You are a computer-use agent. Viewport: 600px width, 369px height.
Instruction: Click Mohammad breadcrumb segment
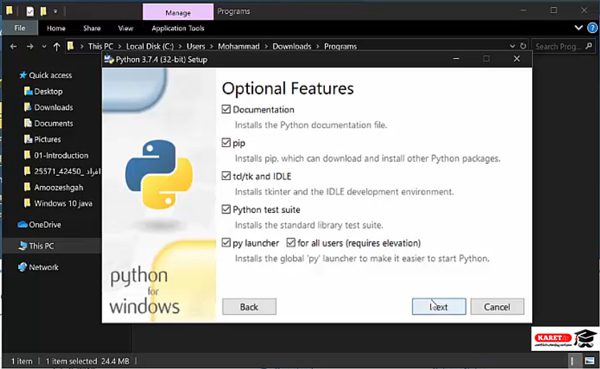tap(238, 46)
